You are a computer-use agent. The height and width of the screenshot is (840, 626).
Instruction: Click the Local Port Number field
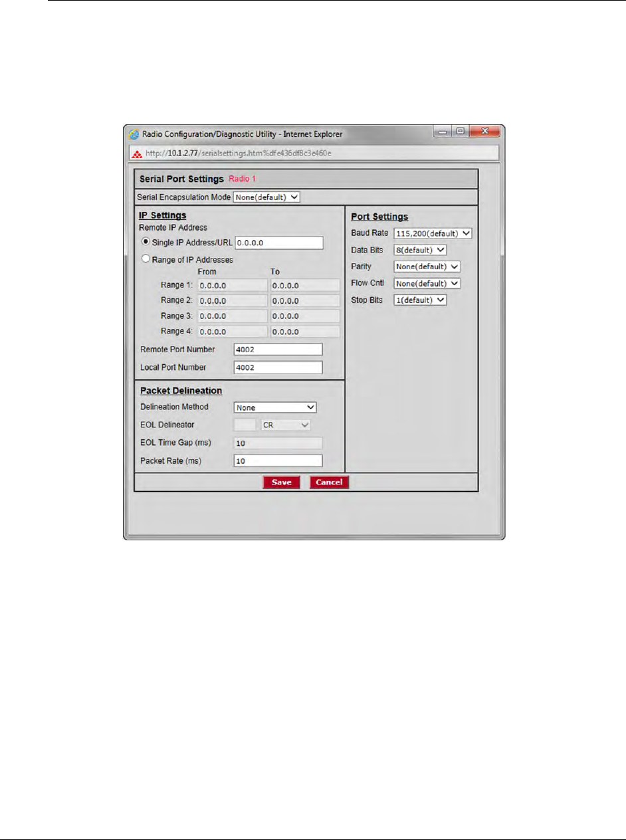tap(278, 367)
